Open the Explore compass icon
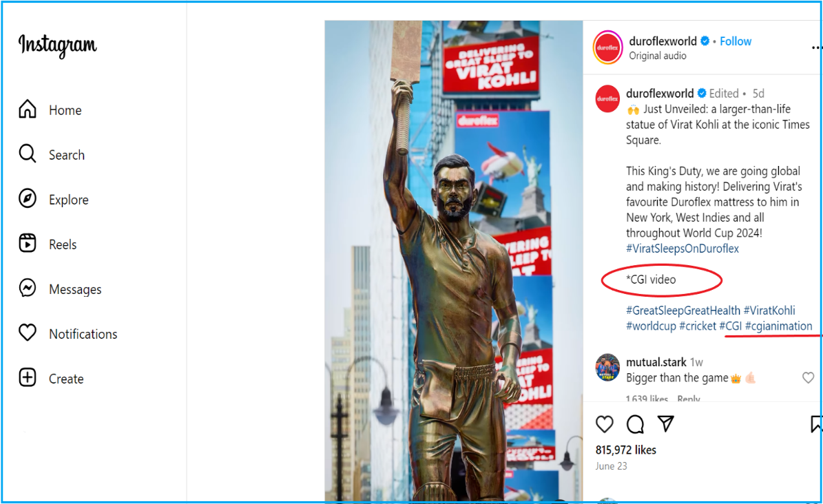Image resolution: width=823 pixels, height=504 pixels. (28, 198)
